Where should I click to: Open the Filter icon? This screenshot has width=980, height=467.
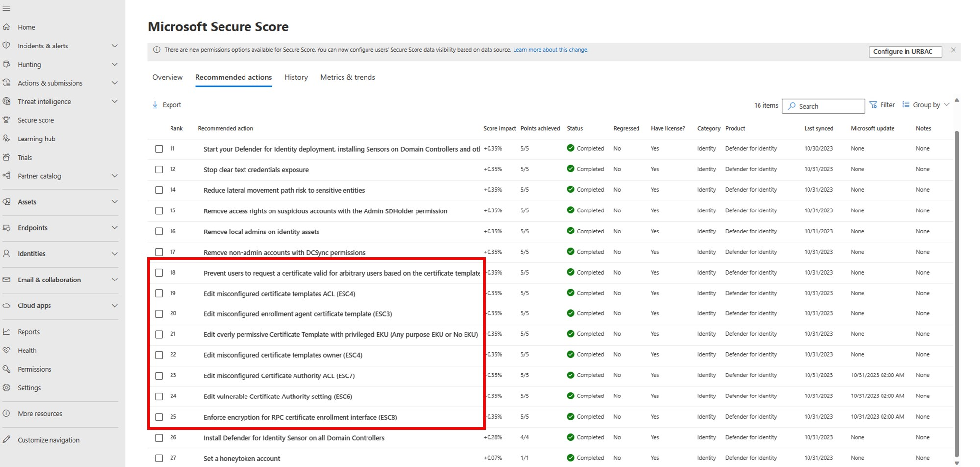(874, 104)
